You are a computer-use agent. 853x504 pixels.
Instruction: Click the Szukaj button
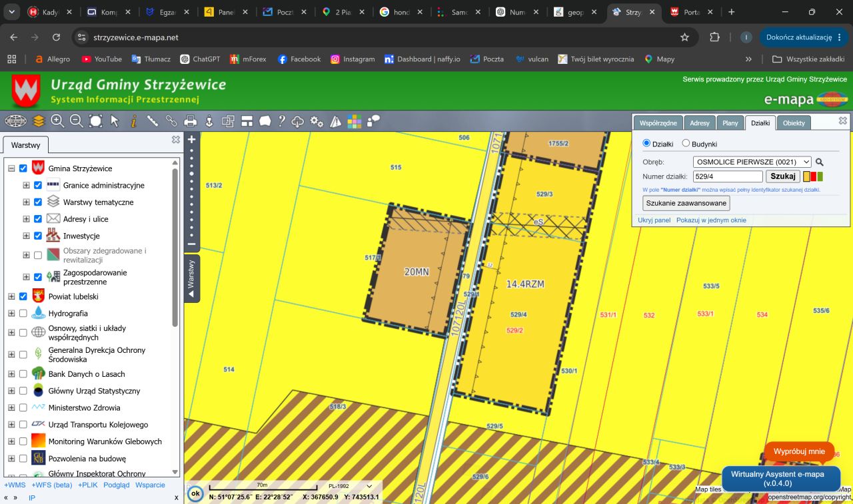click(x=783, y=176)
